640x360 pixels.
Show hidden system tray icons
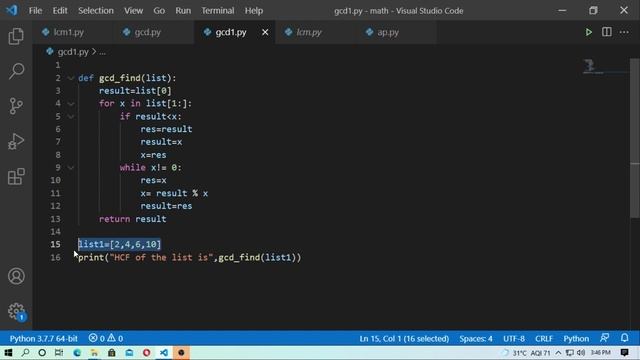point(558,353)
